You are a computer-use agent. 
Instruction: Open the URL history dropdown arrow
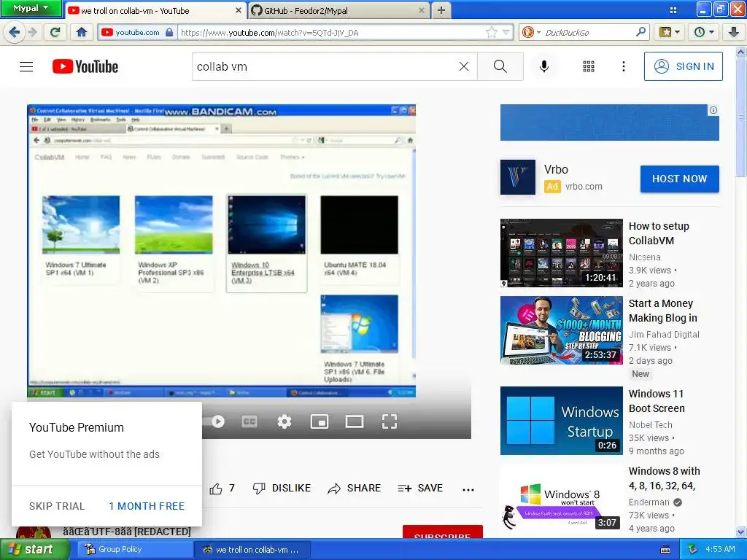[x=506, y=32]
